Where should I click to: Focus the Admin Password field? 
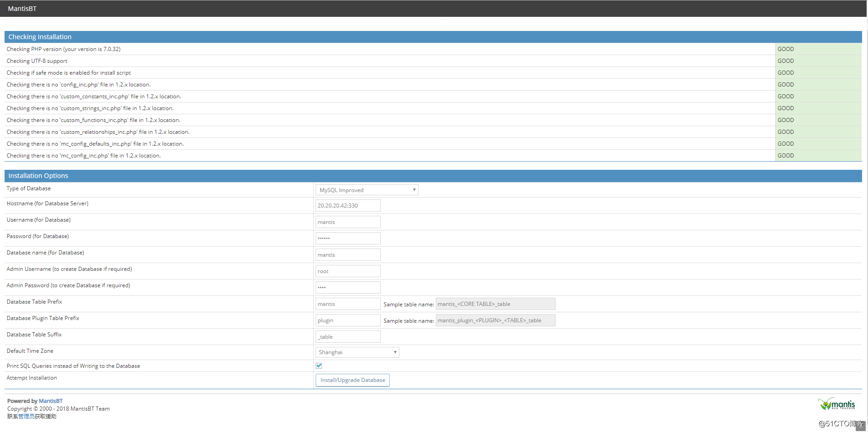[x=348, y=287]
